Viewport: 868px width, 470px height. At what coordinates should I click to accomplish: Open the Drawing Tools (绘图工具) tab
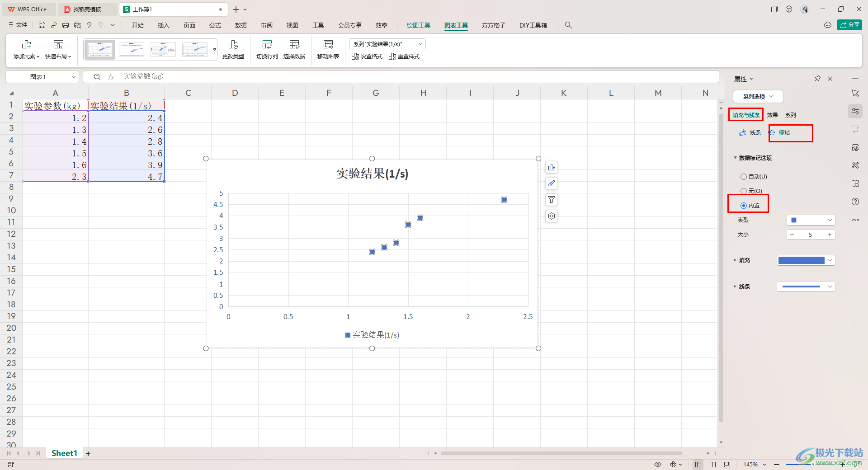click(x=419, y=25)
